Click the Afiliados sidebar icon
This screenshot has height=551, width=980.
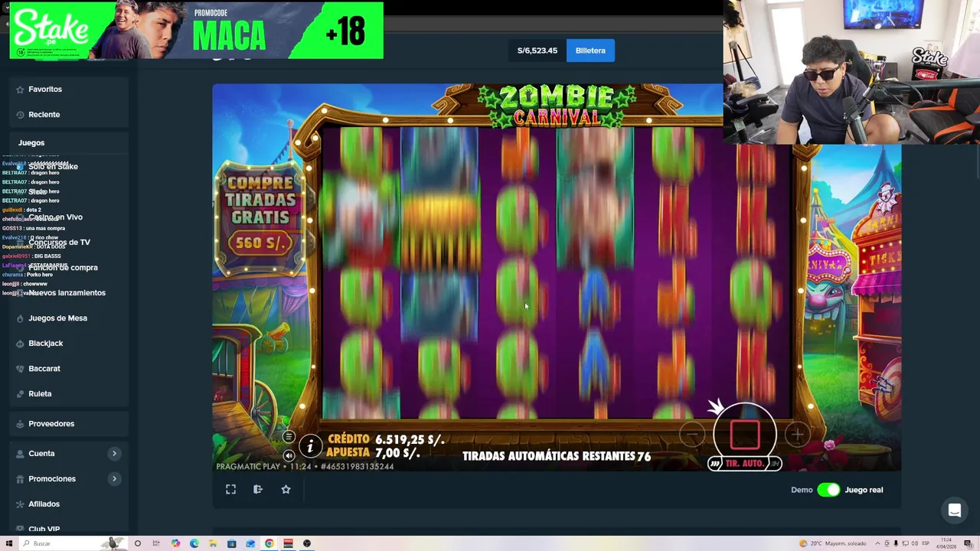pyautogui.click(x=20, y=504)
